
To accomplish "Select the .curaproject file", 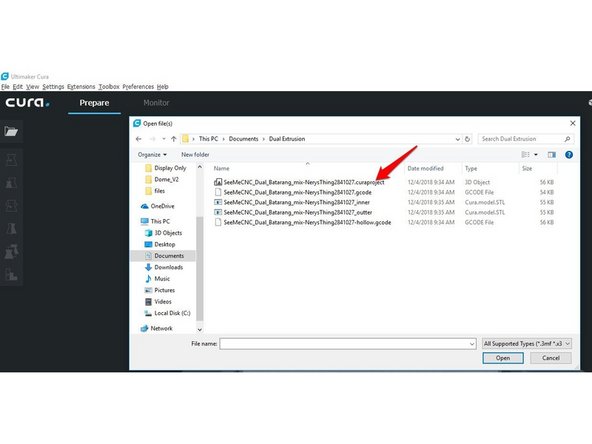I will (x=299, y=182).
